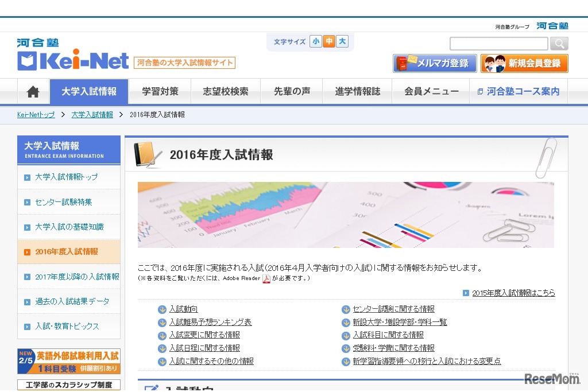Click the home icon in navigation bar
Viewport: 588px width, 392px height.
point(33,91)
